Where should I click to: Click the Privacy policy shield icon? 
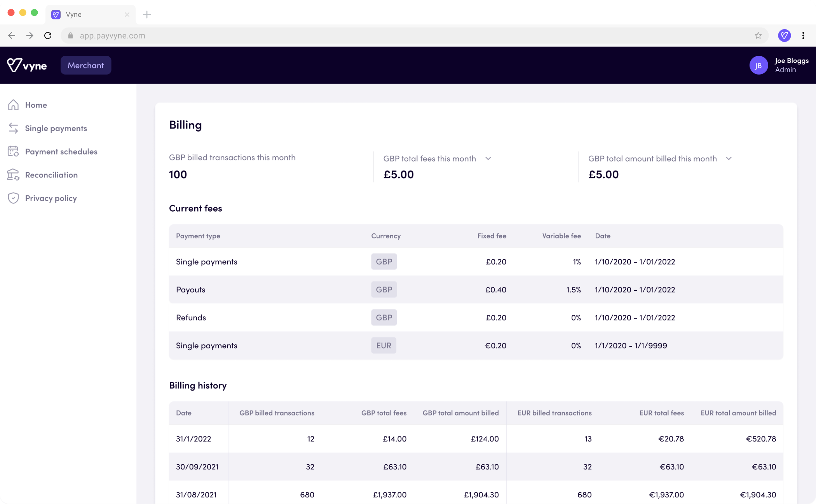13,198
